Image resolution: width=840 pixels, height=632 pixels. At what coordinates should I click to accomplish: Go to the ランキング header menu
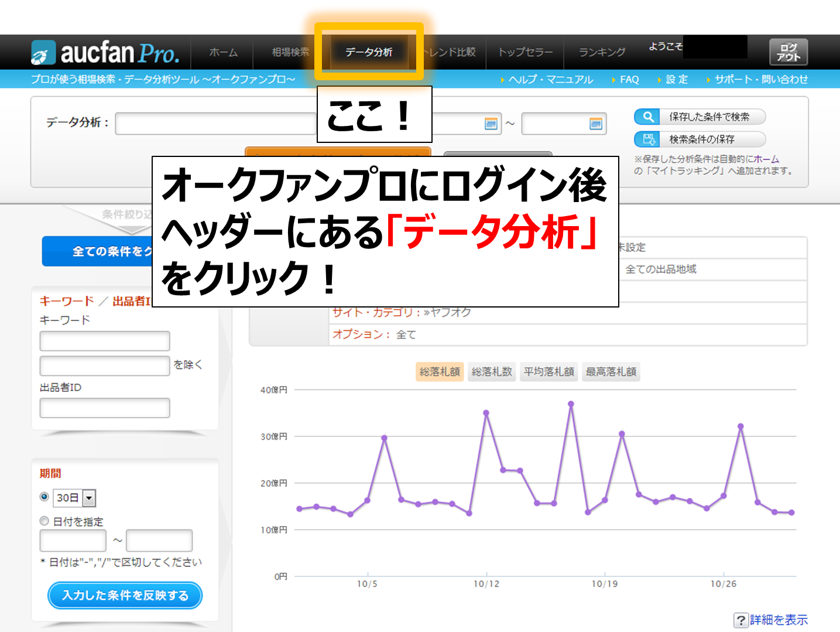point(602,52)
